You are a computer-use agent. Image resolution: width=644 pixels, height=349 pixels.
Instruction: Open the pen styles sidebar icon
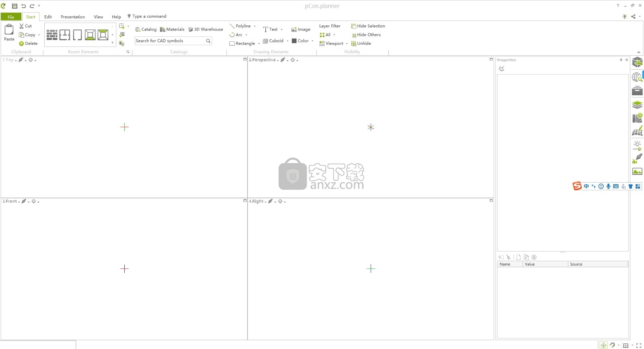pyautogui.click(x=637, y=158)
